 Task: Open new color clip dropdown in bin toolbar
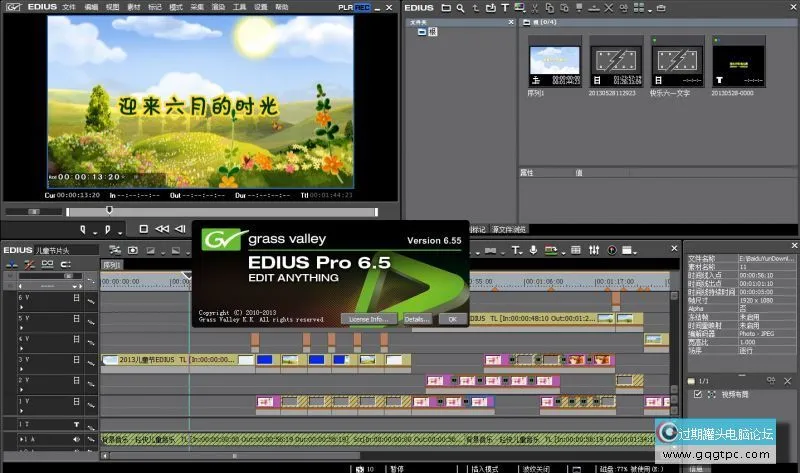pyautogui.click(x=520, y=8)
